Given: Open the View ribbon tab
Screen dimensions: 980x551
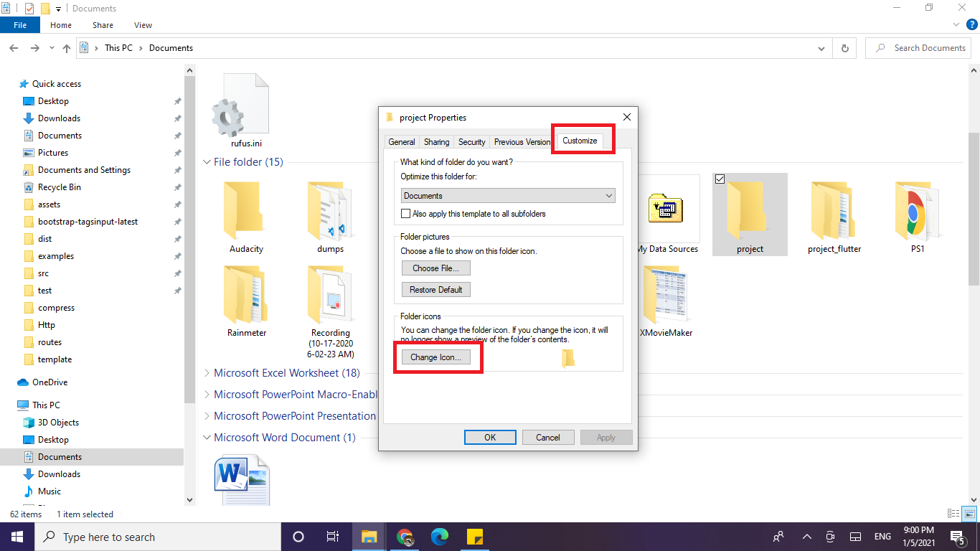Looking at the screenshot, I should click(143, 25).
